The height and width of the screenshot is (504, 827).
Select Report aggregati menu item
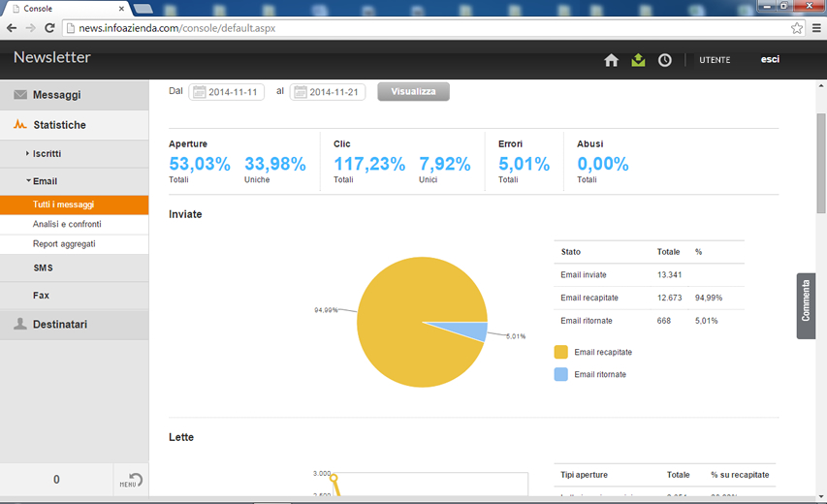tap(64, 244)
